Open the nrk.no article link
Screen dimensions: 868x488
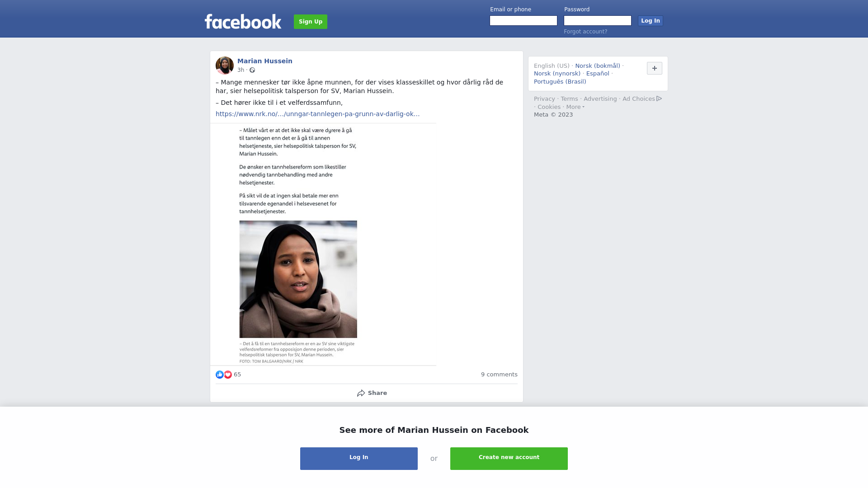[x=317, y=114]
